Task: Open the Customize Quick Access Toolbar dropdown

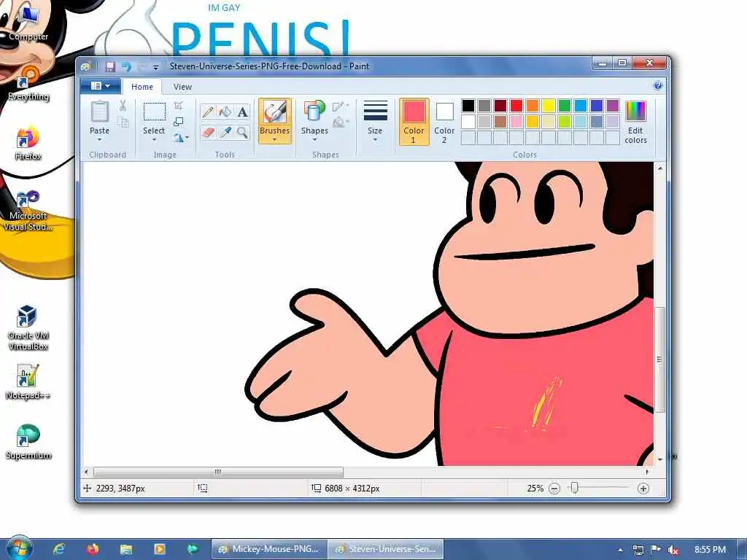Action: (x=155, y=67)
